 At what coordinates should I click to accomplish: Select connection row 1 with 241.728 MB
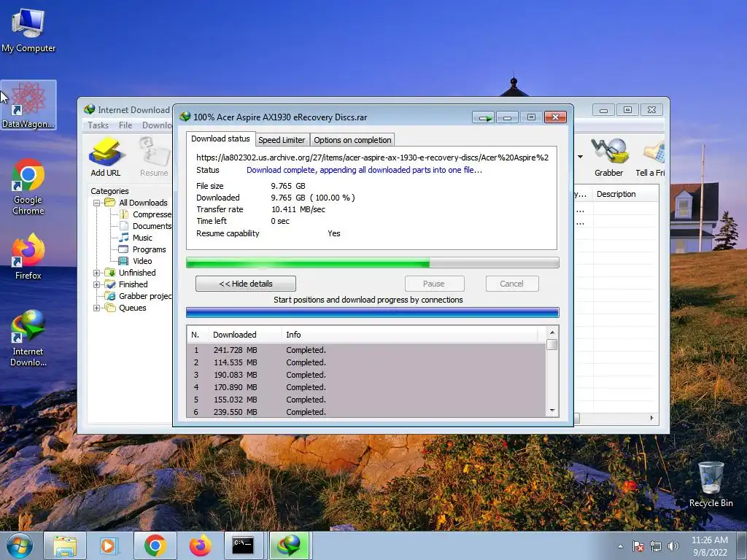tap(366, 350)
